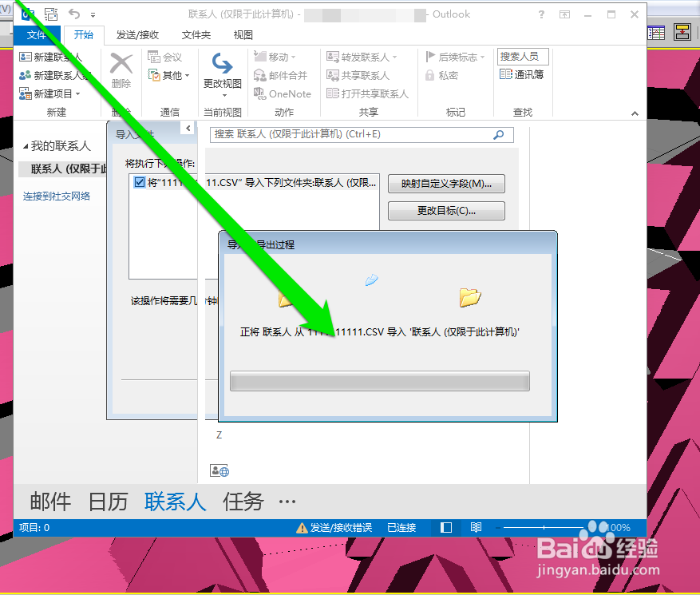Go to Tasks (任务) navigation

243,502
